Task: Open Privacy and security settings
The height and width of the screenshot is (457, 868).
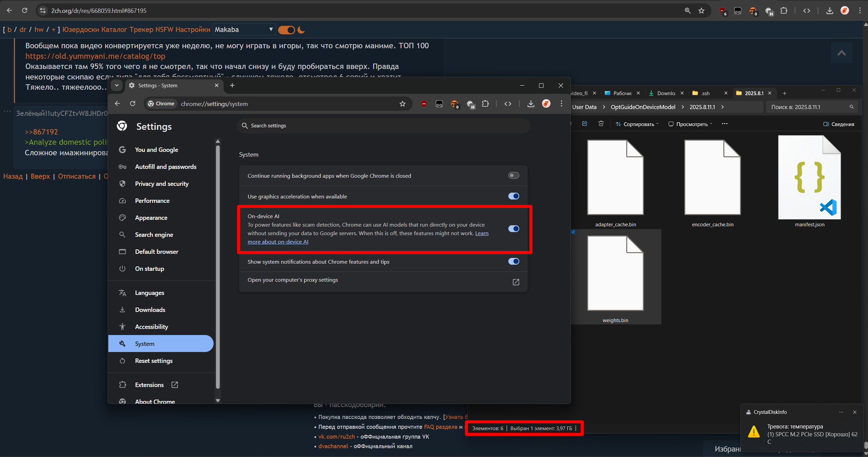Action: [x=161, y=184]
